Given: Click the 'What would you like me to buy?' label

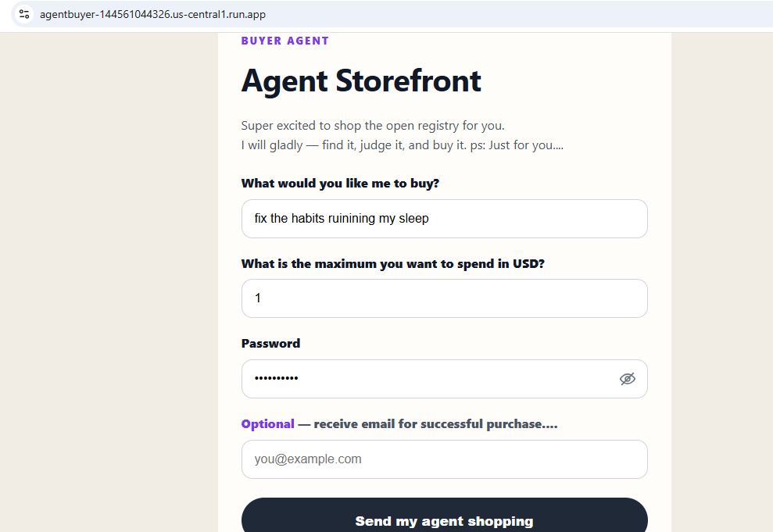Looking at the screenshot, I should point(340,184).
